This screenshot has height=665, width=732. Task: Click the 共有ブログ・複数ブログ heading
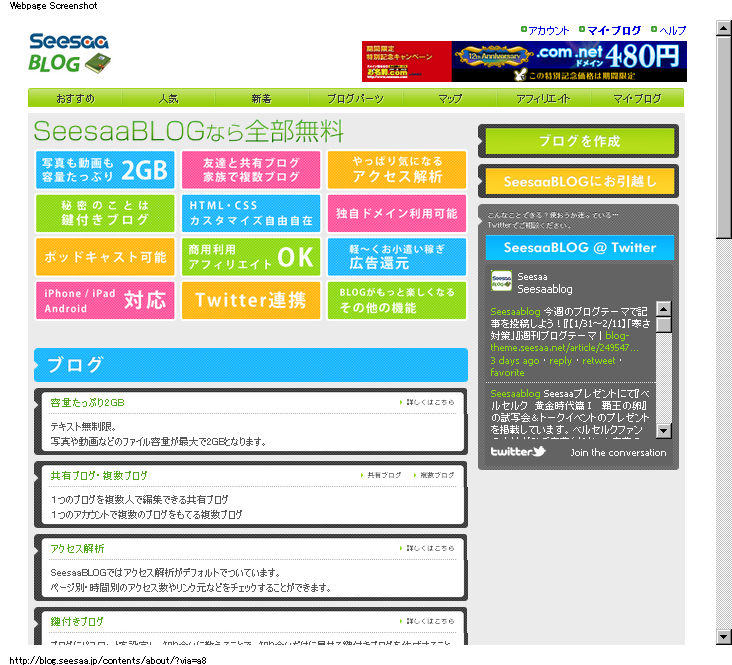click(99, 475)
